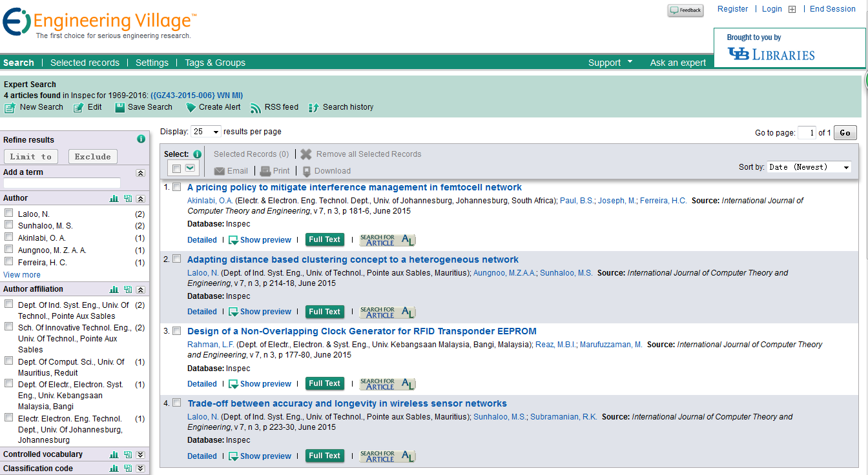Screen dimensions: 868x475
Task: Click the Register link
Action: coord(732,9)
